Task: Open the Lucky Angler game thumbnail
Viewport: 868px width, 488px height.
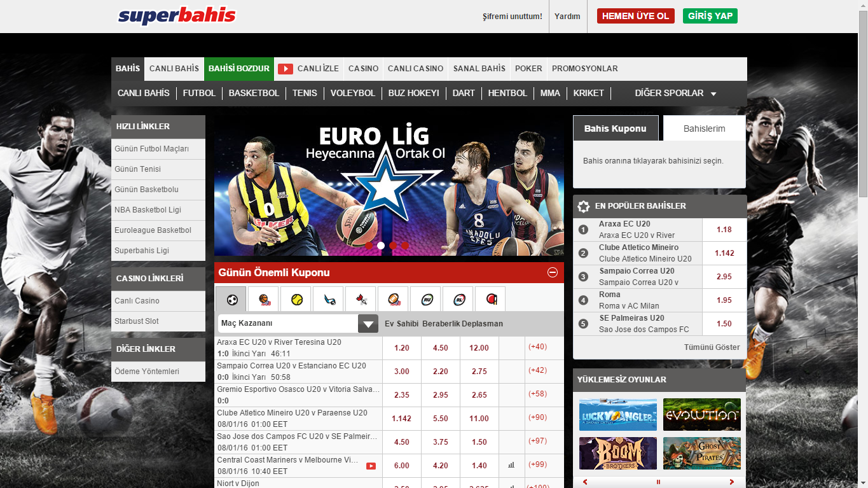Action: coord(618,415)
